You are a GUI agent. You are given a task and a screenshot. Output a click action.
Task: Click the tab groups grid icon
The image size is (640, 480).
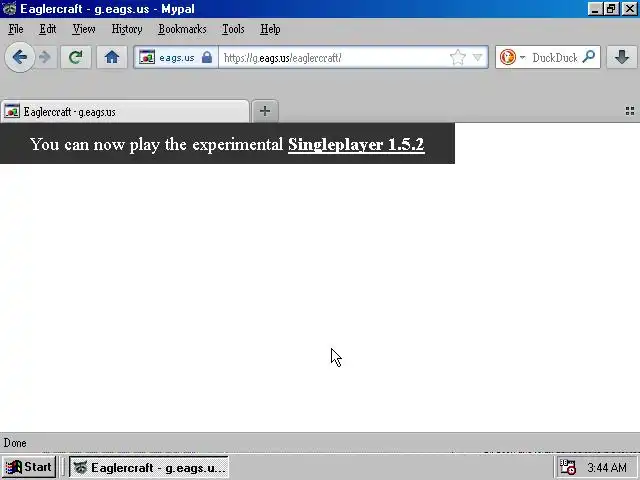click(630, 111)
